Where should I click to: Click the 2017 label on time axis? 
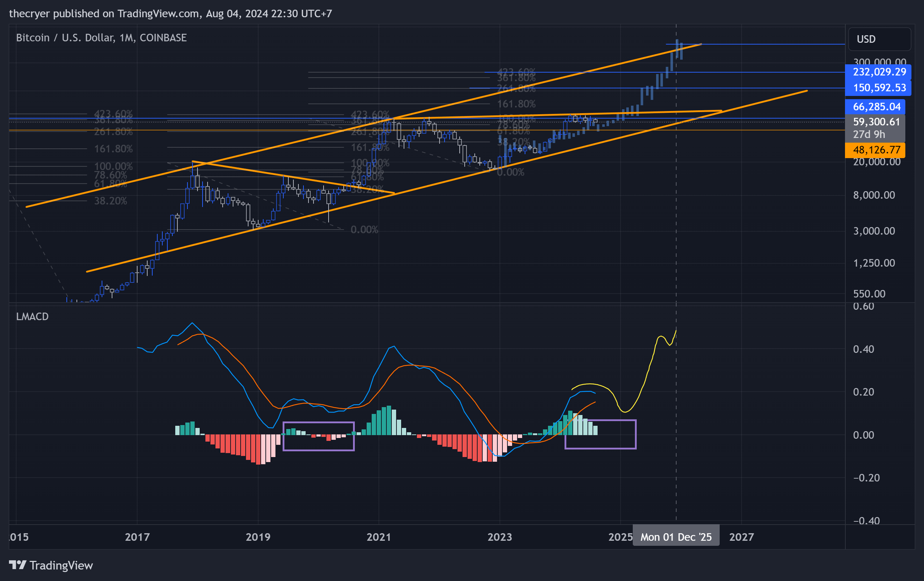137,537
